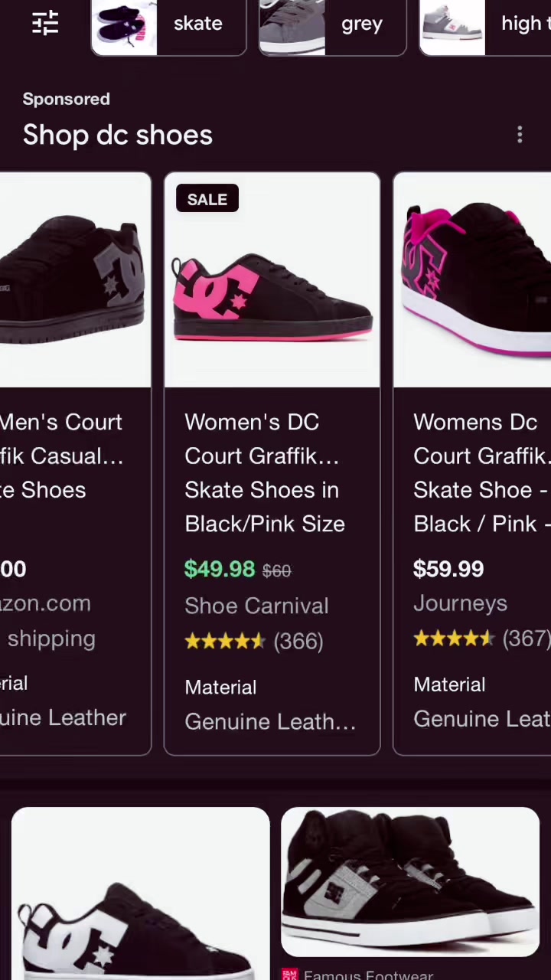The image size is (551, 980).
Task: Open the high top grey DC shoes result
Action: click(x=410, y=882)
